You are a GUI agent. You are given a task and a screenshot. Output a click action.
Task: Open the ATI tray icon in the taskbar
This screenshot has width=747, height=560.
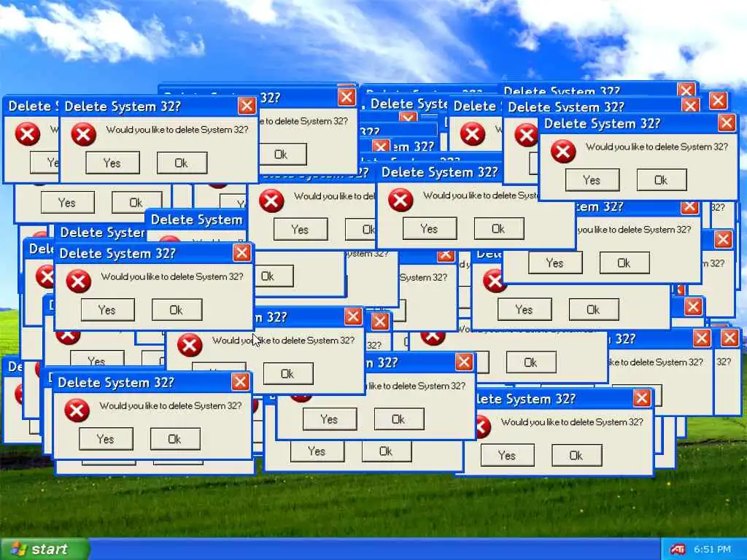pos(677,550)
